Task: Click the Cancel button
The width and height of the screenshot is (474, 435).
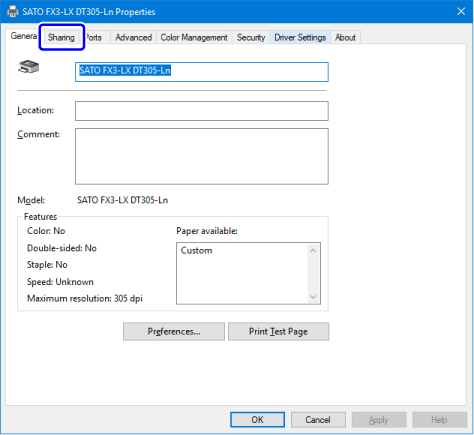Action: click(318, 420)
